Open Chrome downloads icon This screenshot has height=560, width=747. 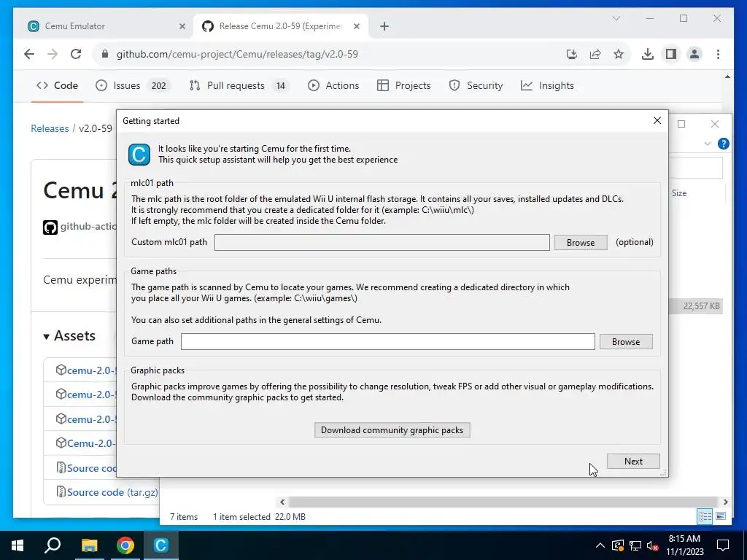[648, 54]
